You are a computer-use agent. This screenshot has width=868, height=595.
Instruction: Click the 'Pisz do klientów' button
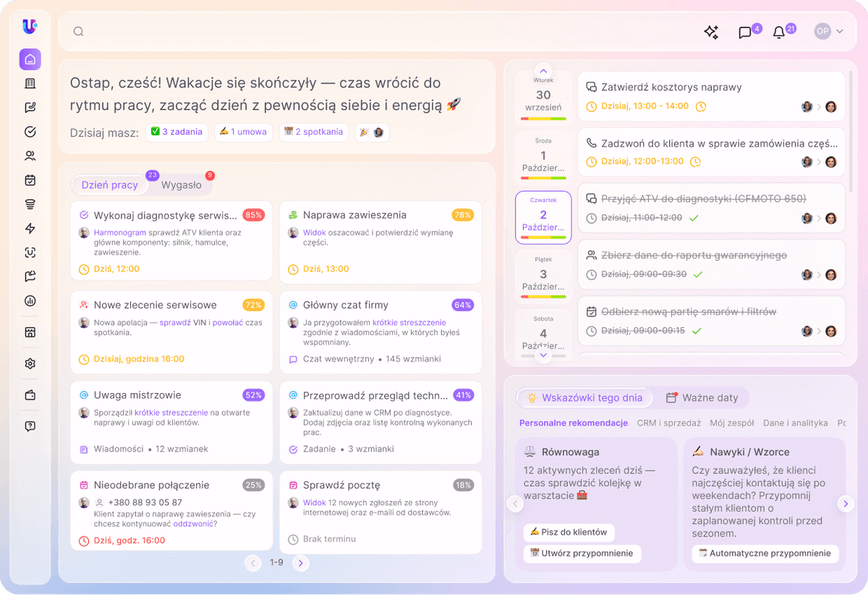coord(569,532)
